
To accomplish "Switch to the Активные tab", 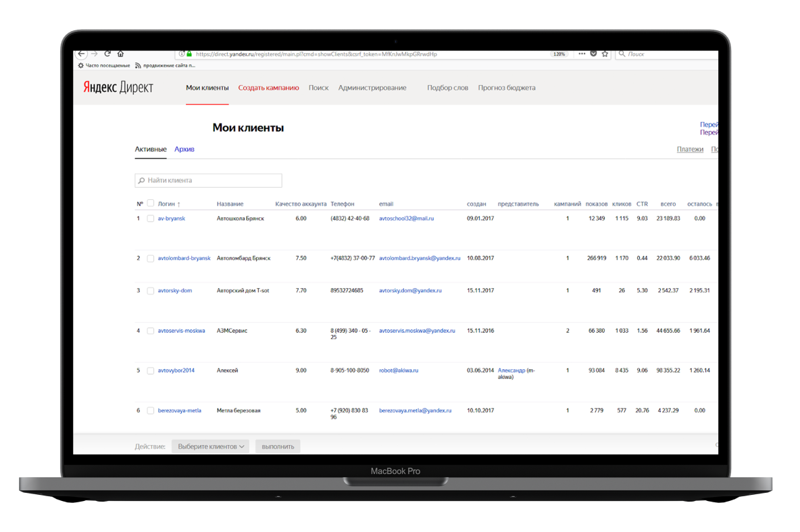I will pyautogui.click(x=151, y=149).
